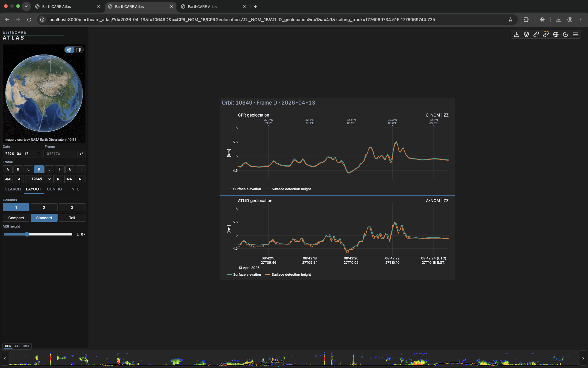This screenshot has height=368, width=588.
Task: Click the Frame ID input field
Action: point(60,154)
